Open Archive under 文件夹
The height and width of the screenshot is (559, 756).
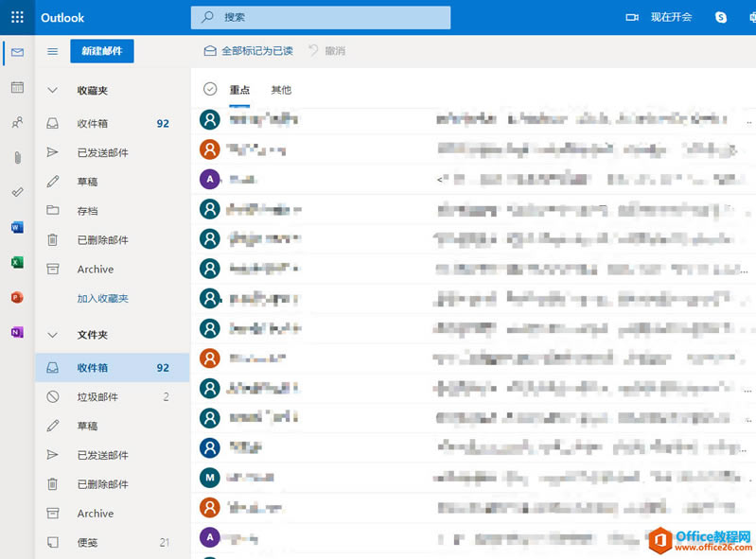[112, 514]
